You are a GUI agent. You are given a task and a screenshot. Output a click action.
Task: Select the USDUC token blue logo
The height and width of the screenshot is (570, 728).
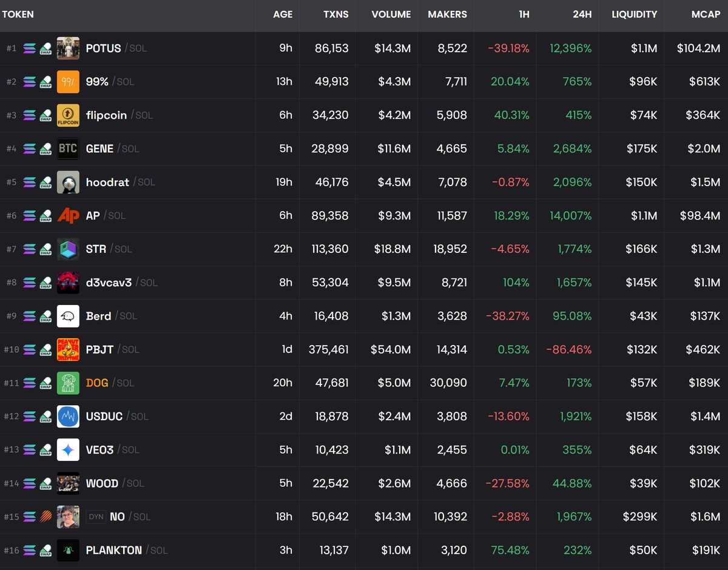(68, 417)
